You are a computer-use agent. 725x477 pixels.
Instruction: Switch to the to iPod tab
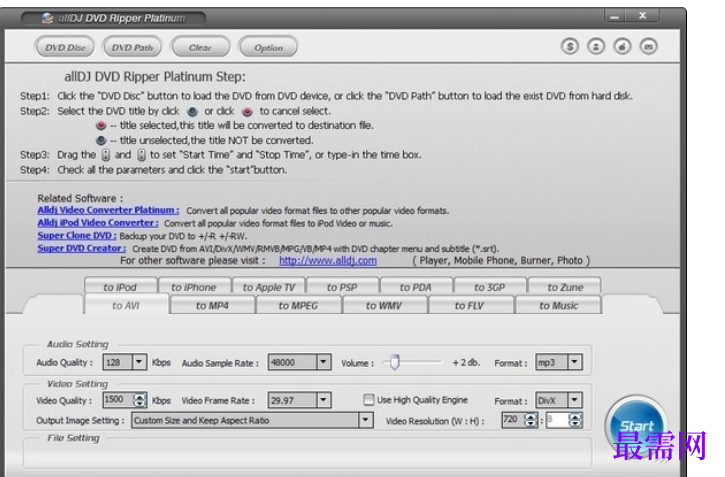tap(120, 287)
